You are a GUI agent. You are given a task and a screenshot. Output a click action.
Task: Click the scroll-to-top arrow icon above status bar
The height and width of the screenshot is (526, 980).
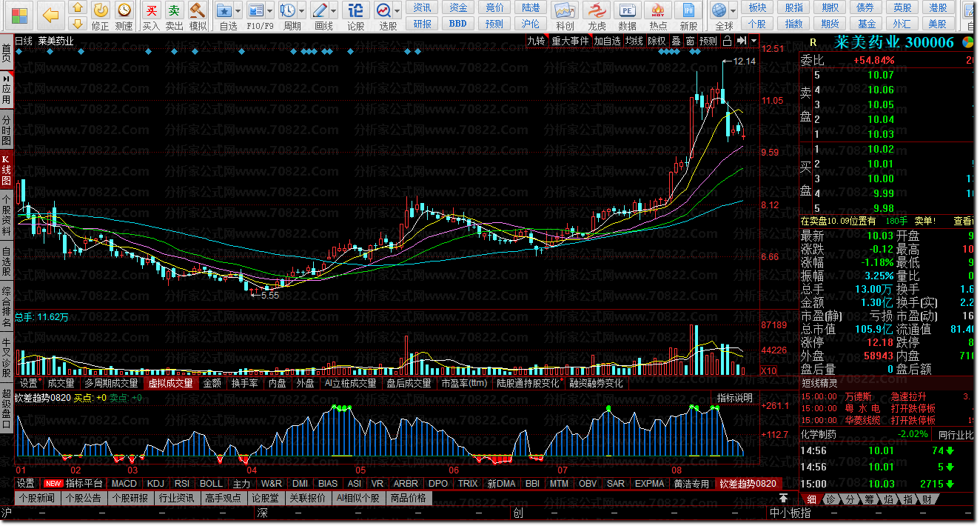tap(784, 498)
